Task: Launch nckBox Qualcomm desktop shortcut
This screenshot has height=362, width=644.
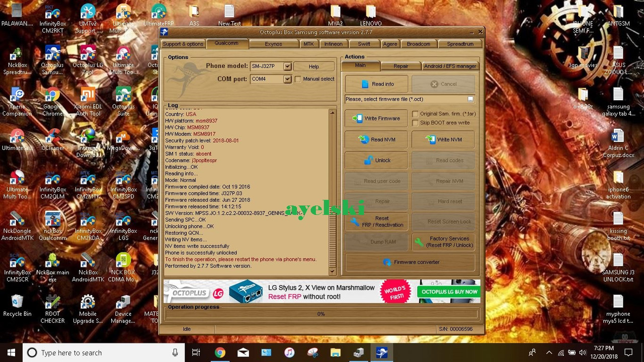Action: 53,226
